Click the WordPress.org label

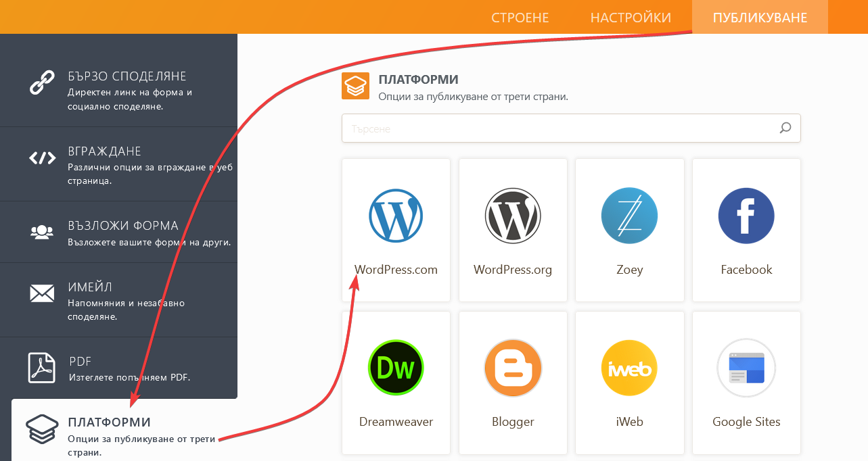click(513, 270)
